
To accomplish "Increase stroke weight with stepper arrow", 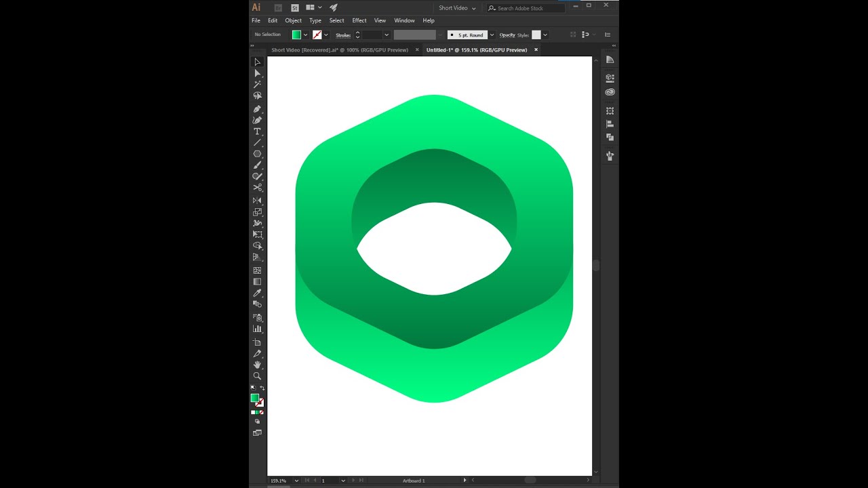I will click(357, 33).
